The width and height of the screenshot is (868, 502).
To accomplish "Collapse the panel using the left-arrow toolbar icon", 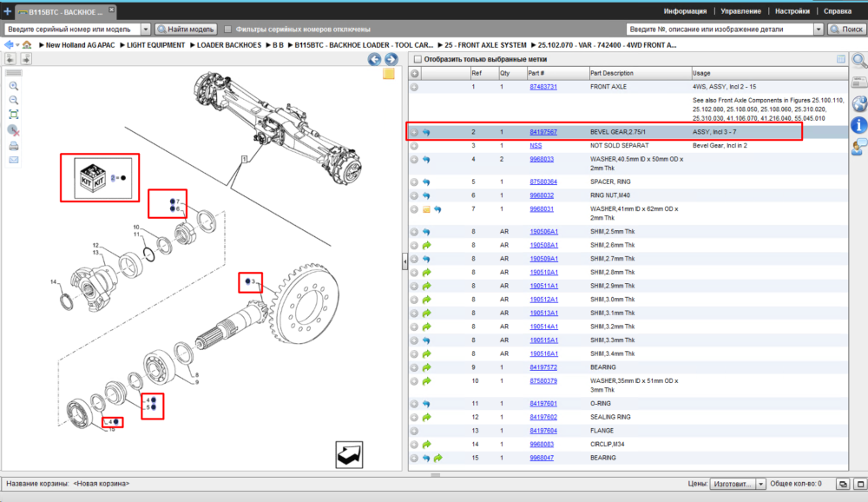I will pos(10,59).
